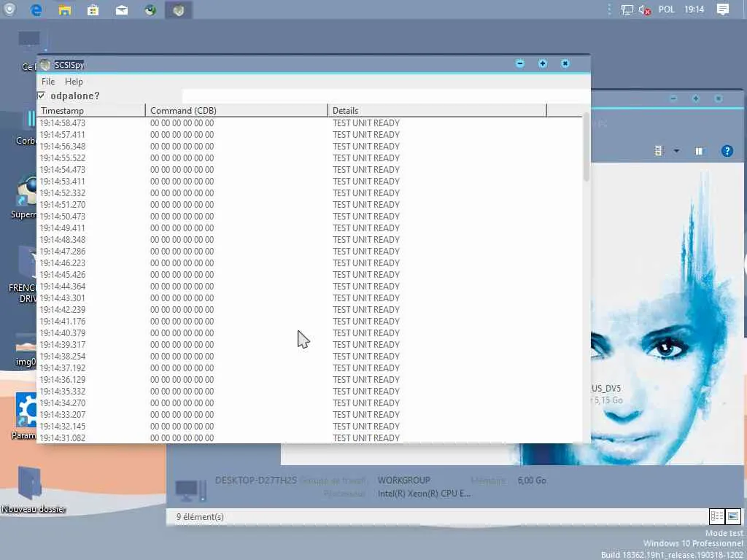Select the row with timestamp 19:14:48.348
Viewport: 747px width, 560px height.
pyautogui.click(x=309, y=239)
